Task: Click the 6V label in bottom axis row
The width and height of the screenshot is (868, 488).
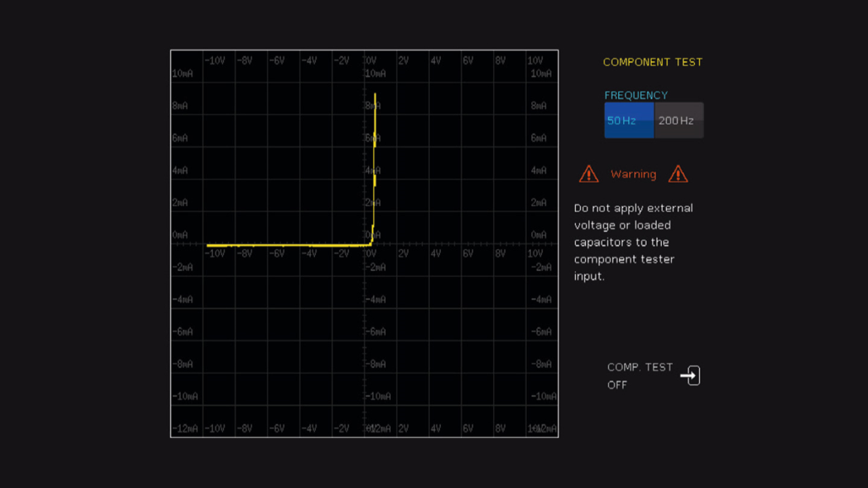Action: pos(468,428)
